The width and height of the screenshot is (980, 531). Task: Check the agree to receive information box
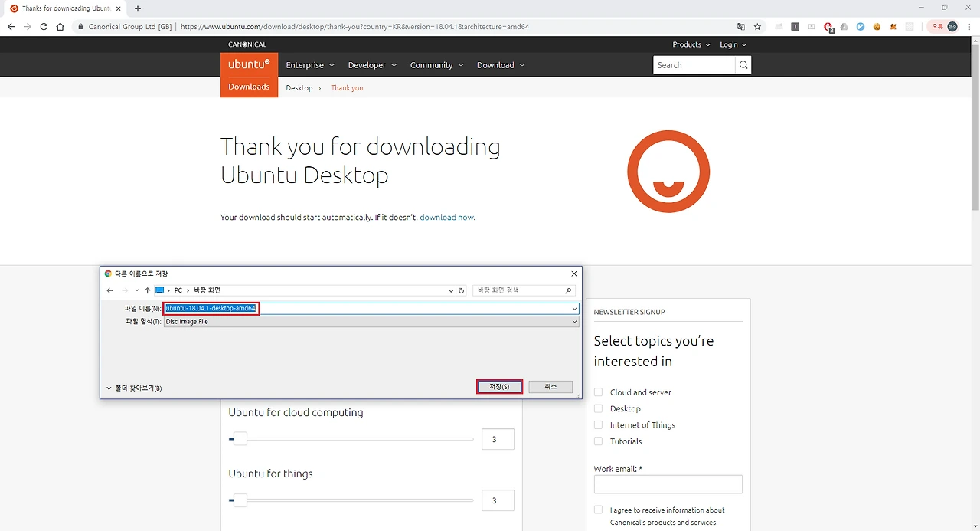[599, 510]
